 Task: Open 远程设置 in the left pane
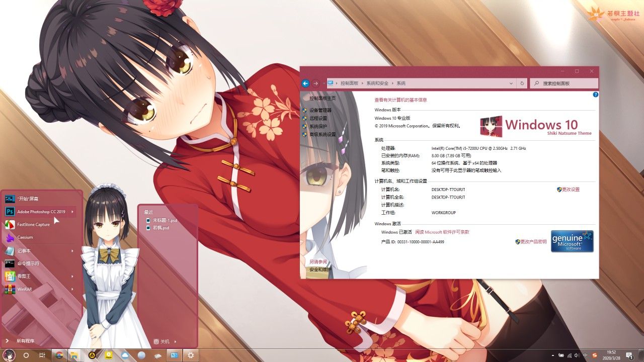[318, 118]
